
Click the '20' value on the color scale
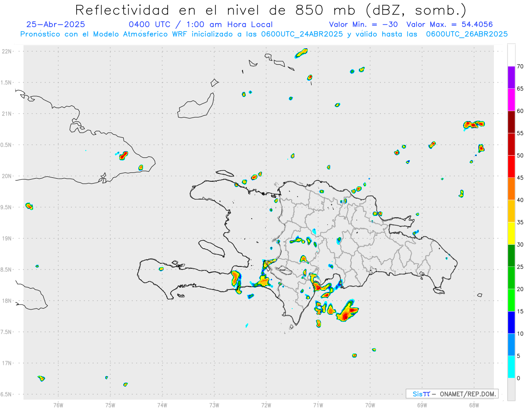(520, 289)
